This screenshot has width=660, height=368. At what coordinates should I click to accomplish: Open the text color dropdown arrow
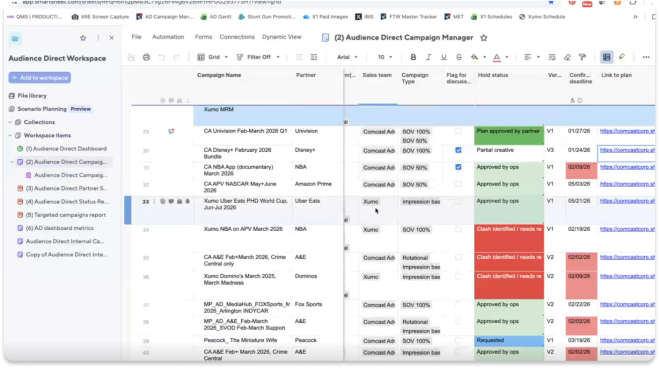(507, 57)
